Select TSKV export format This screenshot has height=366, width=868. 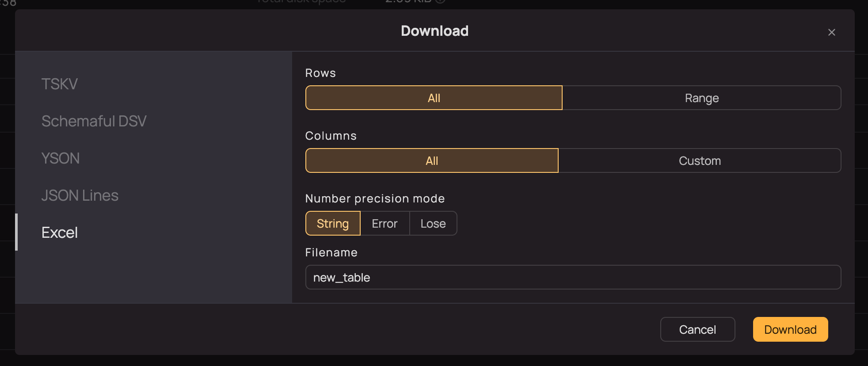(x=60, y=84)
